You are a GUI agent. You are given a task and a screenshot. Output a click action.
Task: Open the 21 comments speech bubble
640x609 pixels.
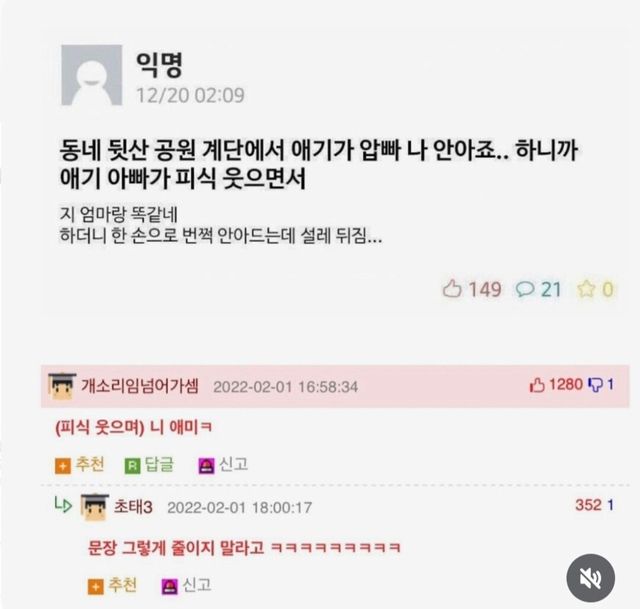click(539, 289)
